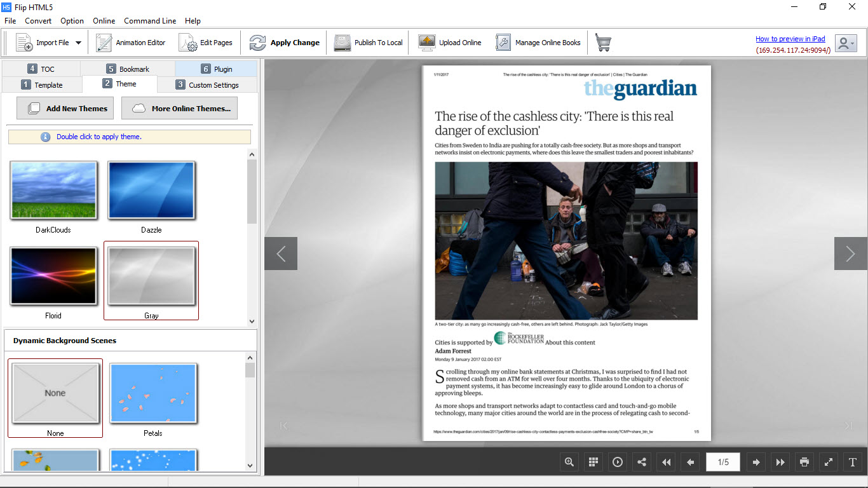The height and width of the screenshot is (488, 868).
Task: Click Publish To Local
Action: pos(369,43)
